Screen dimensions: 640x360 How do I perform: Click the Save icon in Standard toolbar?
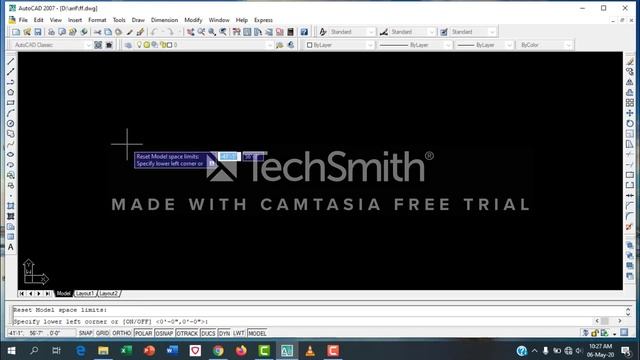38,32
